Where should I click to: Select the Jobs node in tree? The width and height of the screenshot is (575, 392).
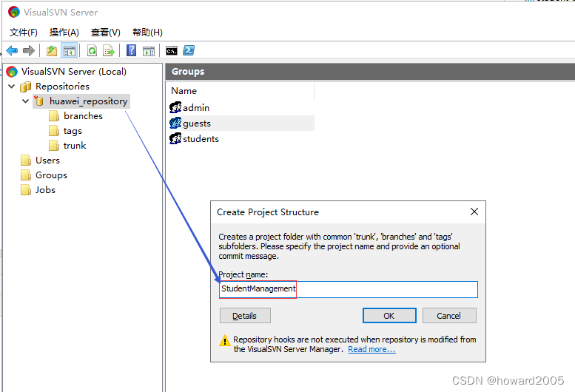click(x=45, y=190)
